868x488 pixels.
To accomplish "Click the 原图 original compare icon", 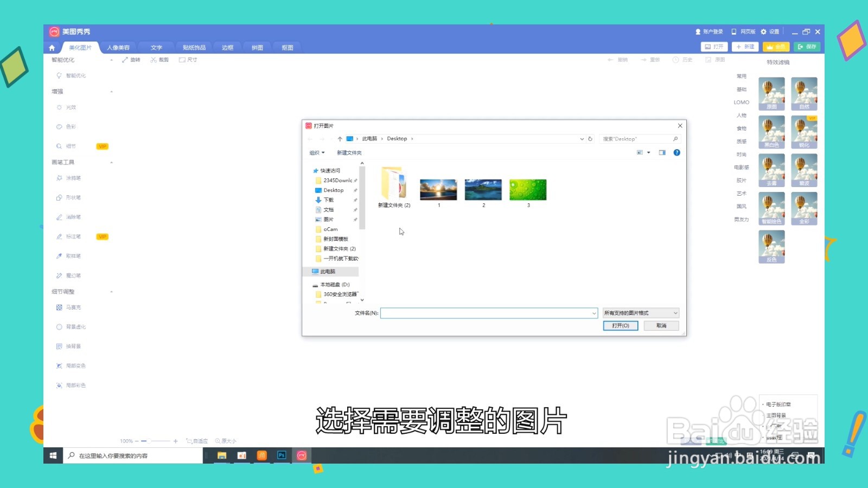I will (715, 60).
